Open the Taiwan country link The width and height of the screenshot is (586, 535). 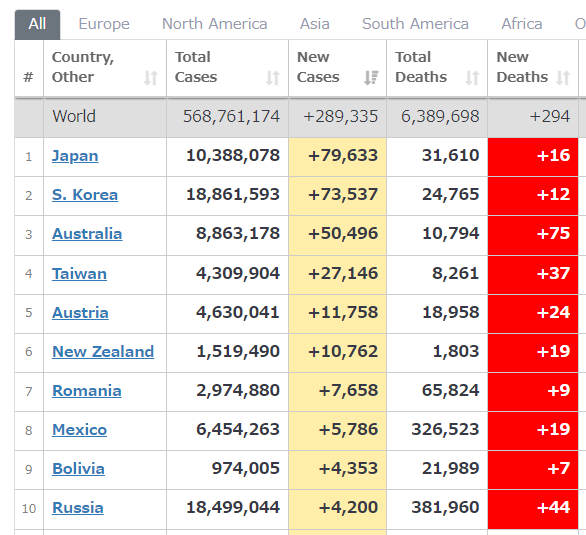[x=79, y=274]
